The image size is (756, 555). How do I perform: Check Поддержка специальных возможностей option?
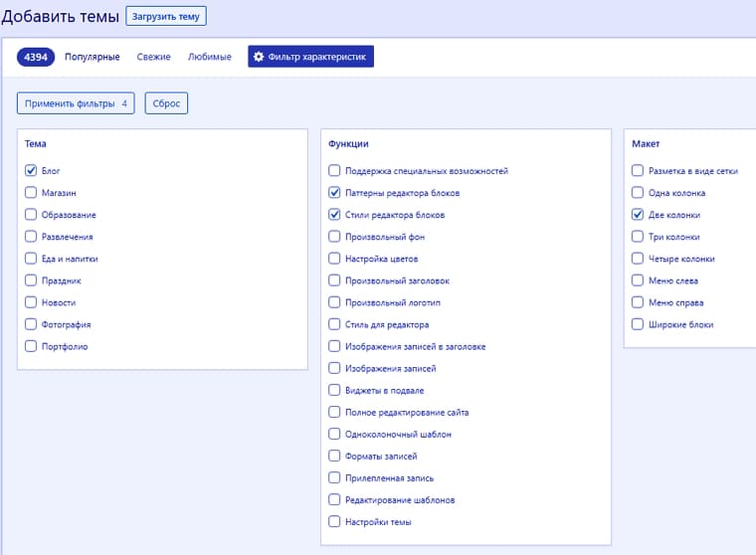334,170
